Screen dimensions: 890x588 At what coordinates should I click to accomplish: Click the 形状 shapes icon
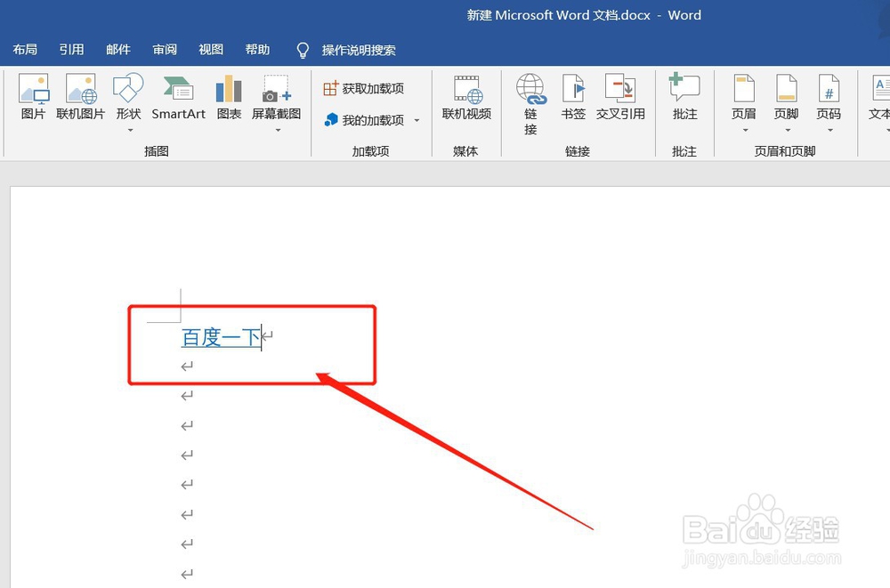tap(128, 88)
